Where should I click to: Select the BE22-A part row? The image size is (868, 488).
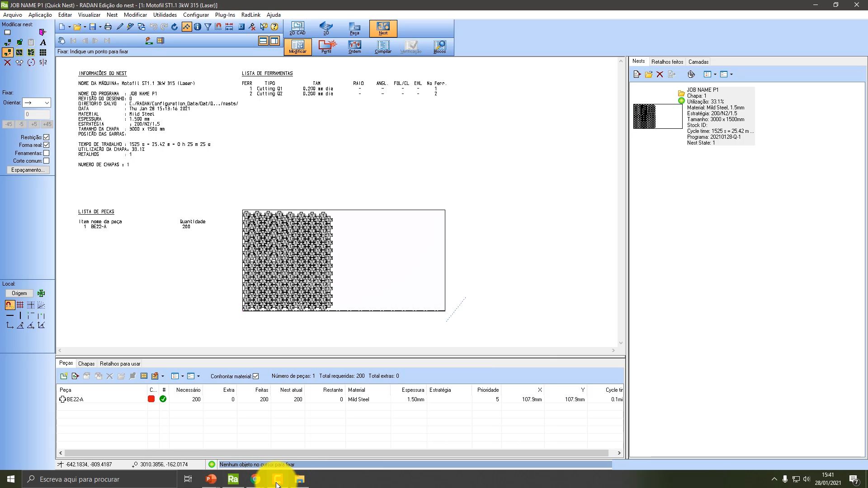[340, 399]
